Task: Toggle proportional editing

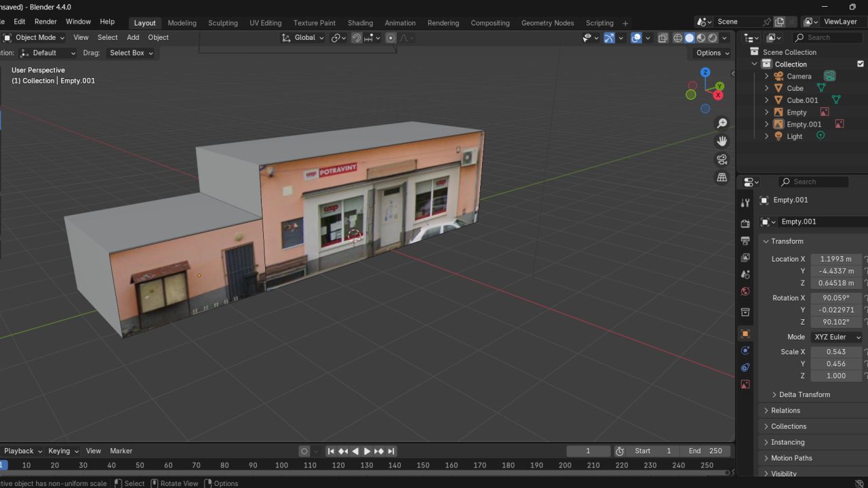Action: click(x=391, y=38)
